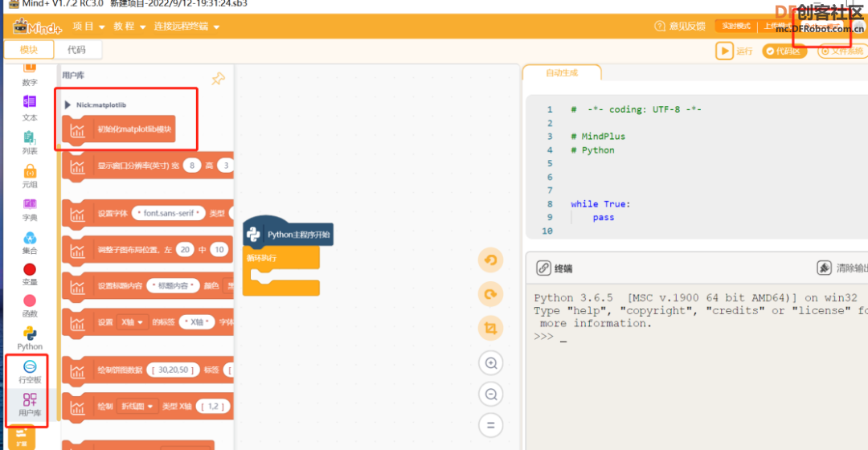Click the 'while True:' code line
Screen dimensions: 868x450
pos(600,203)
